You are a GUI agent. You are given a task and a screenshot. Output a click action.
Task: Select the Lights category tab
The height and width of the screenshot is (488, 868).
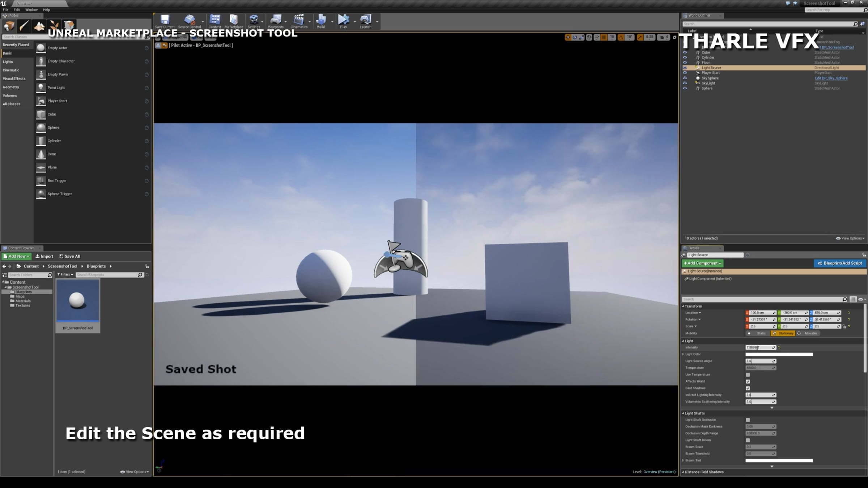pos(8,62)
